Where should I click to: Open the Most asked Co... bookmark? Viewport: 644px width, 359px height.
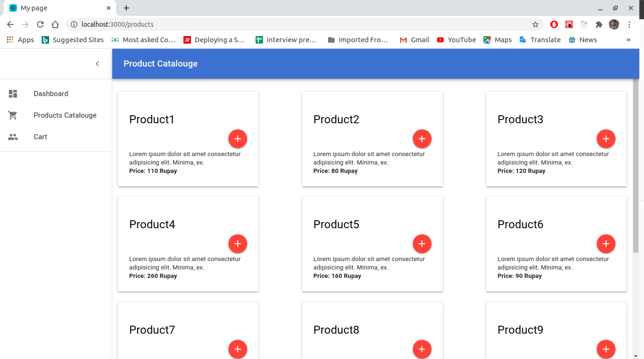point(143,40)
